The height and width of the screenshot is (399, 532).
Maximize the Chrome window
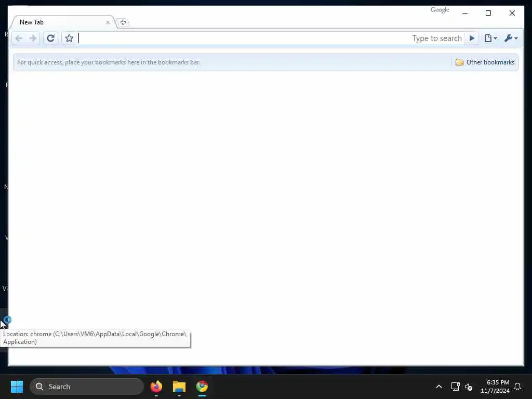click(488, 13)
